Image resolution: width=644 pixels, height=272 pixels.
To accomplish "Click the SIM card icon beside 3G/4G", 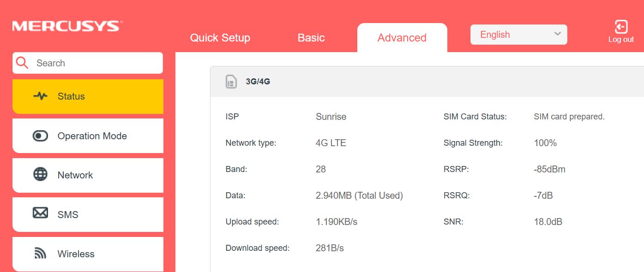I will click(x=231, y=82).
